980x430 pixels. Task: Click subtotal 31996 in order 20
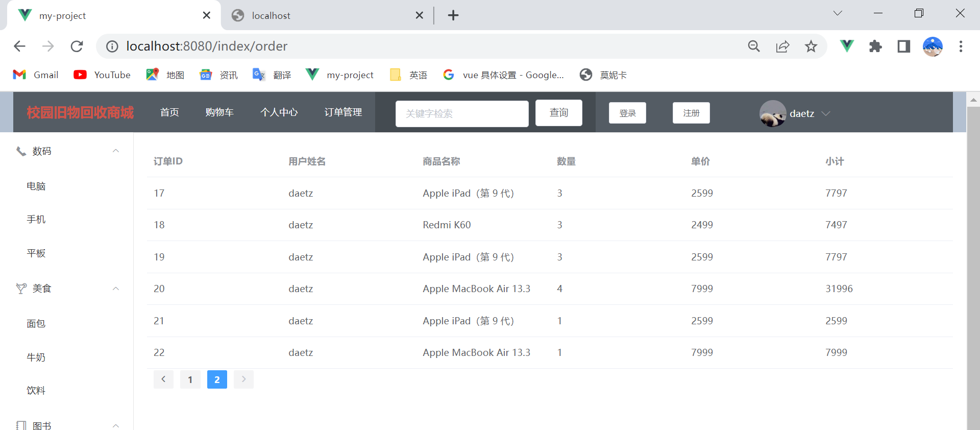(839, 289)
